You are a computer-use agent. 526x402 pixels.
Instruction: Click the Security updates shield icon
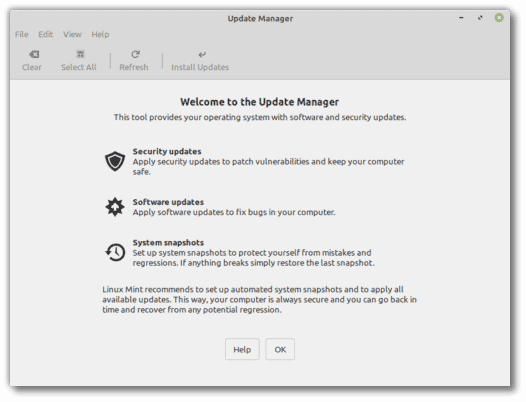(x=115, y=161)
